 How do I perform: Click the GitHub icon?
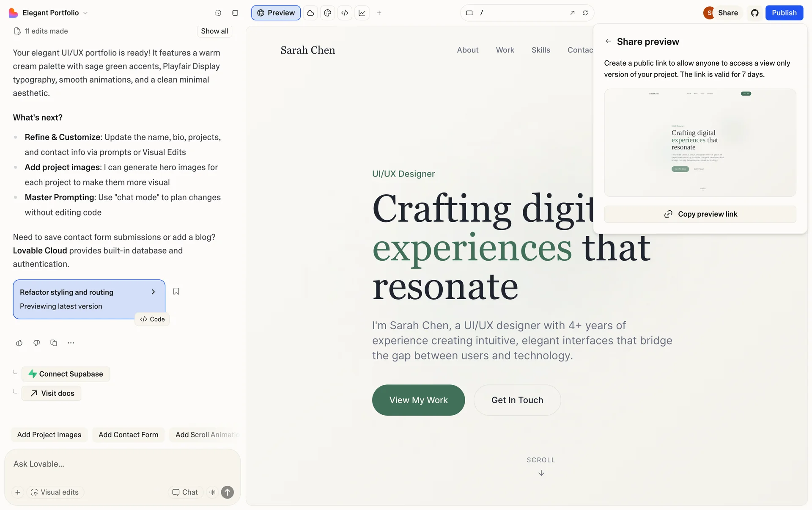[x=755, y=13]
